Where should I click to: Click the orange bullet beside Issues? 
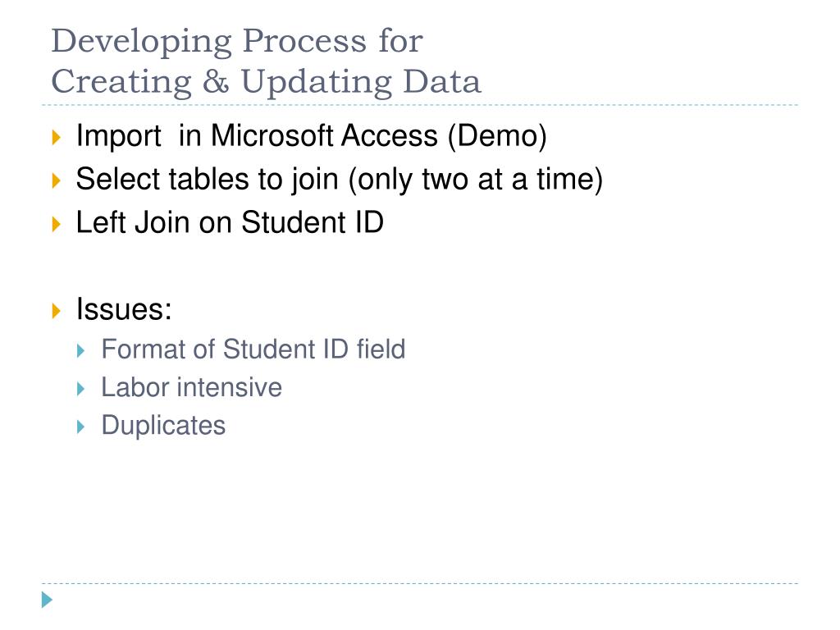[57, 311]
